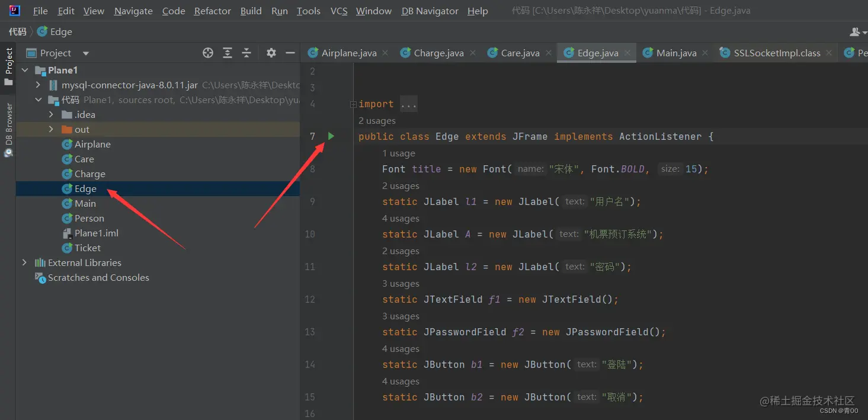Collapse the Plane1 module node
This screenshot has height=420, width=868.
(x=25, y=70)
